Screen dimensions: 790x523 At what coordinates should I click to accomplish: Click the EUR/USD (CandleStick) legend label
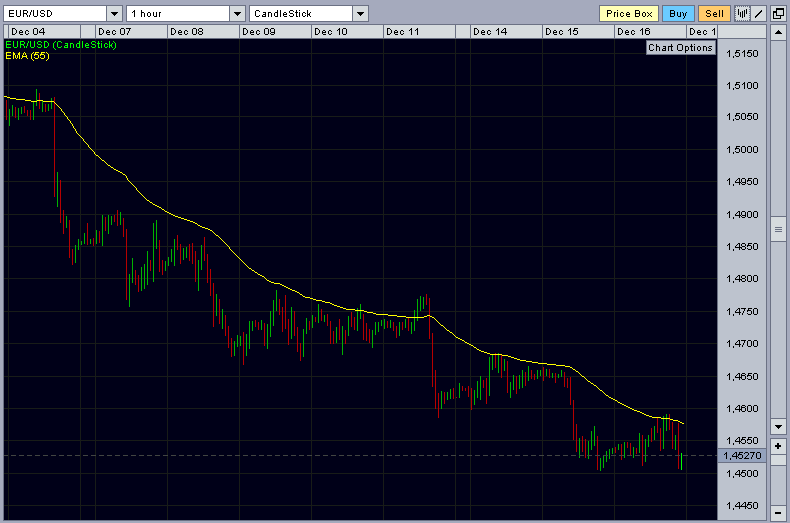tap(61, 45)
